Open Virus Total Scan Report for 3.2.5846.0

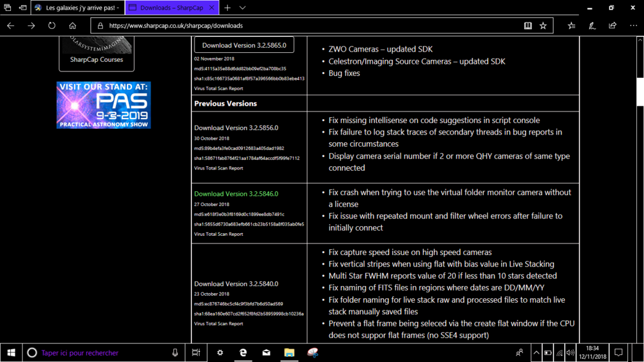pyautogui.click(x=218, y=234)
